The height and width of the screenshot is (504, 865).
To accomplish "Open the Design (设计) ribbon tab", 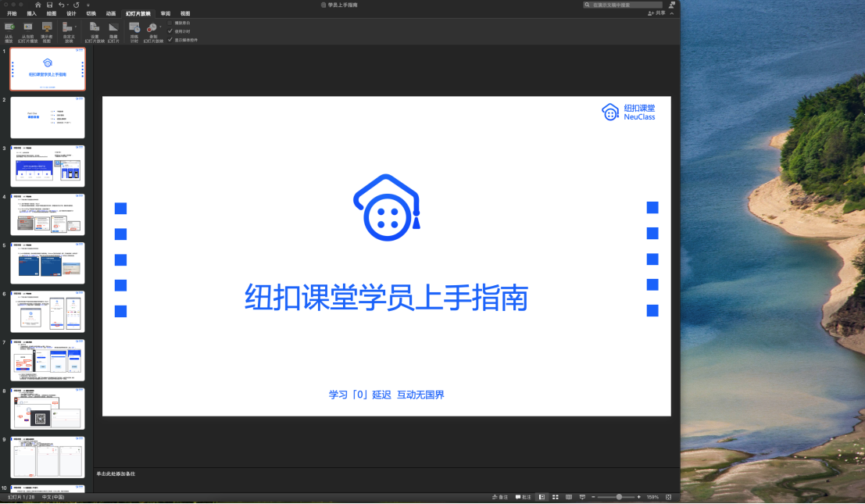I will coord(71,13).
